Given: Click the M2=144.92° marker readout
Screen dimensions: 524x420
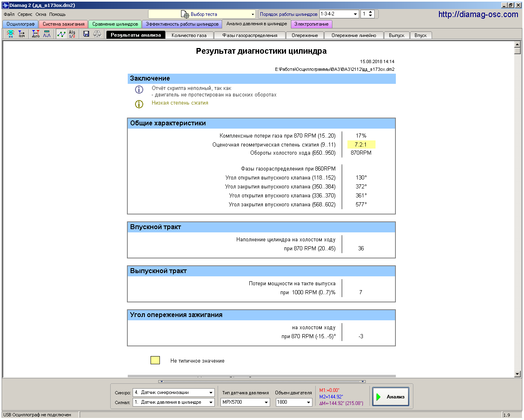Looking at the screenshot, I should point(331,397).
